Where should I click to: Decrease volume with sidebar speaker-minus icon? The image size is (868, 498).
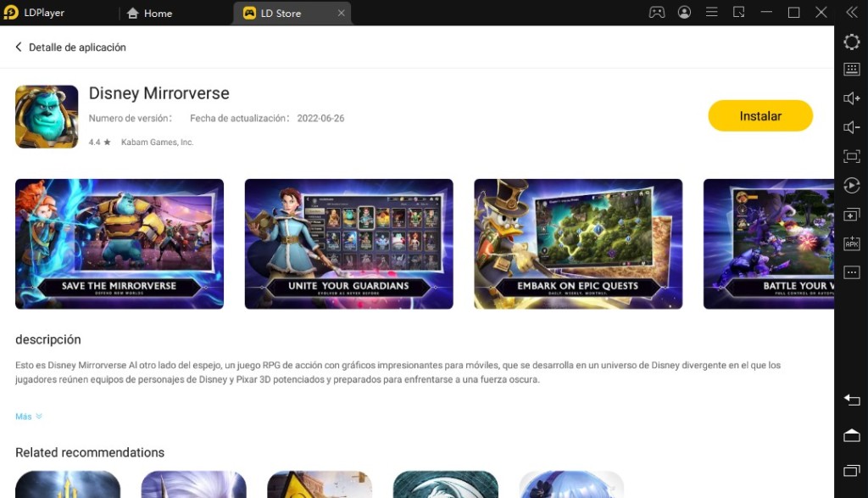pyautogui.click(x=851, y=127)
